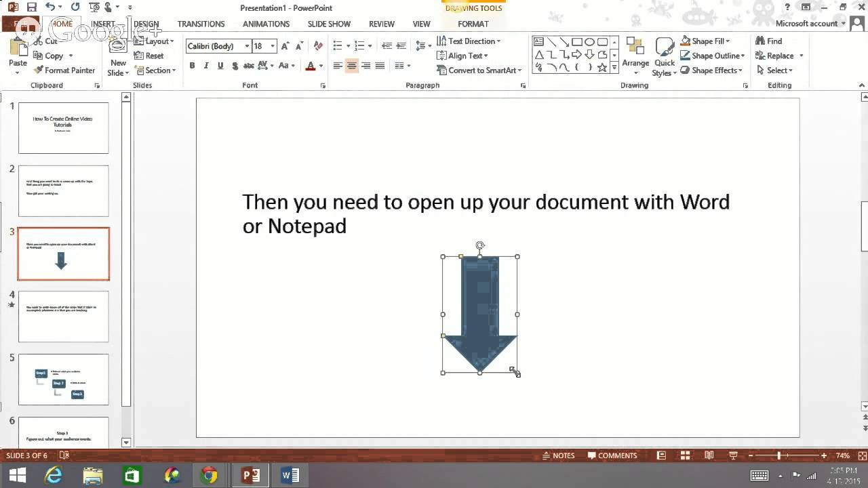
Task: Toggle the Notes pane in status bar
Action: (x=558, y=455)
